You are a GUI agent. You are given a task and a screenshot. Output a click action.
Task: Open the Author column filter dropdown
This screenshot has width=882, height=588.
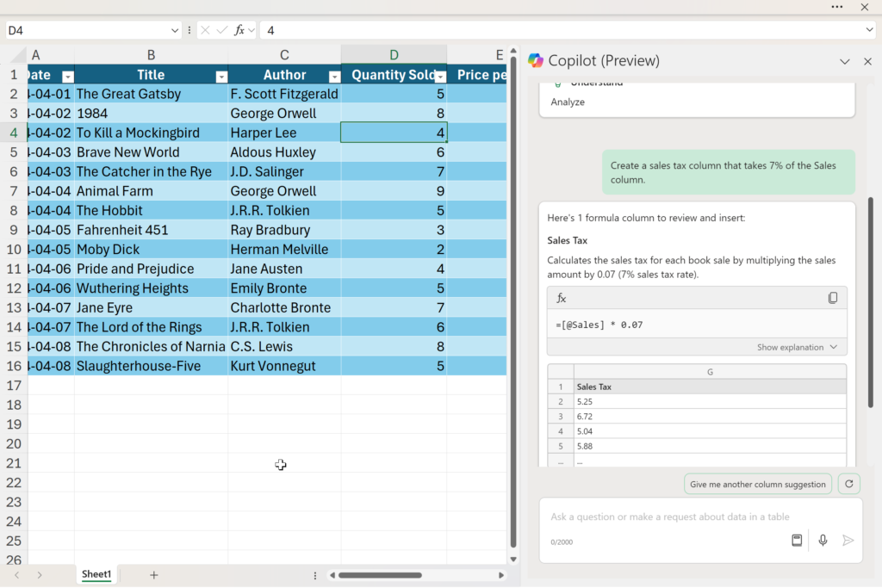click(x=335, y=77)
